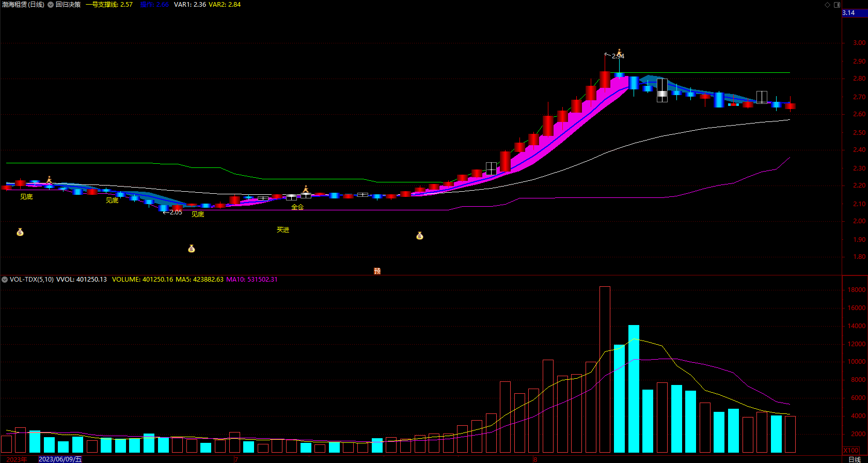Click the tallest cyan volume bar
Screen dimensions: 868x463
[634, 389]
